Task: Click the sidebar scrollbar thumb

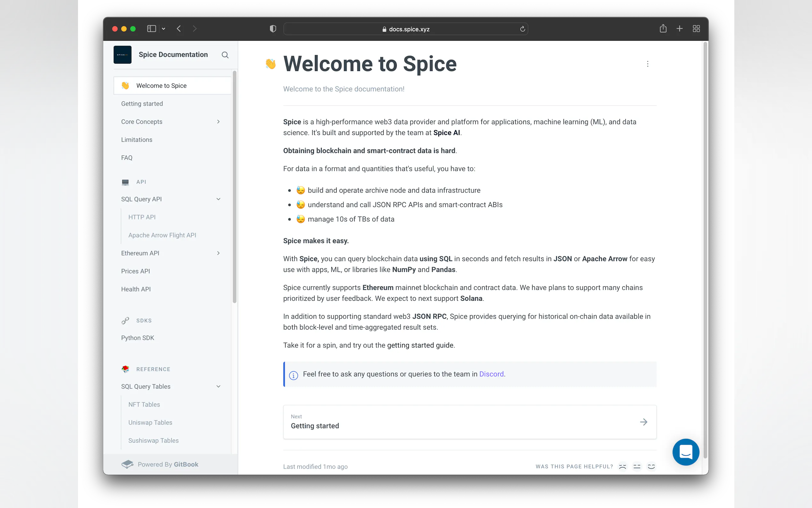Action: coord(235,187)
